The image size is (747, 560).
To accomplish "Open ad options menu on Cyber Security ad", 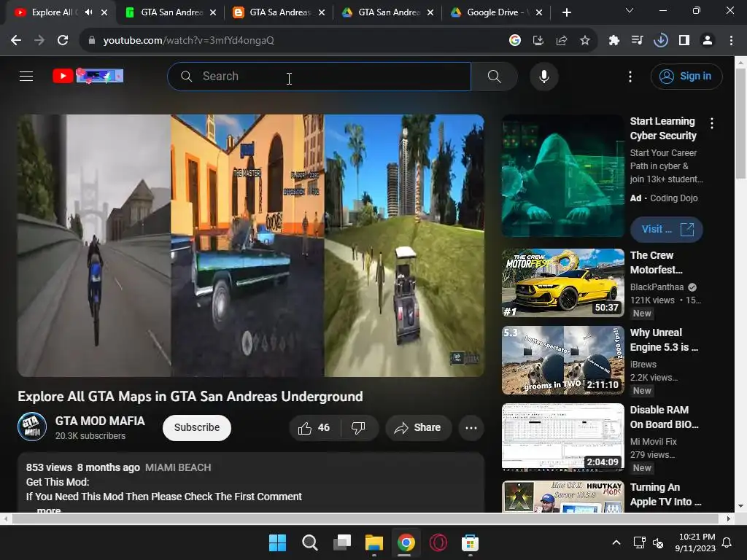I will point(712,124).
